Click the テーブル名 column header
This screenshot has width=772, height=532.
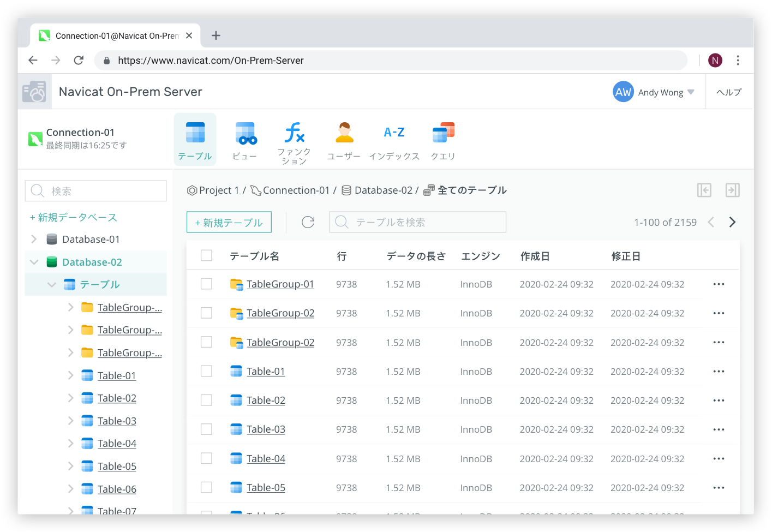pyautogui.click(x=254, y=256)
